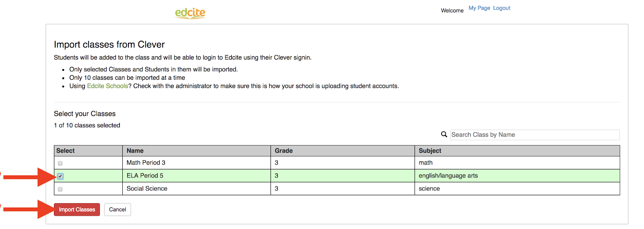Uncheck the ELA Period 5 checkbox
Image resolution: width=644 pixels, height=229 pixels.
point(60,176)
